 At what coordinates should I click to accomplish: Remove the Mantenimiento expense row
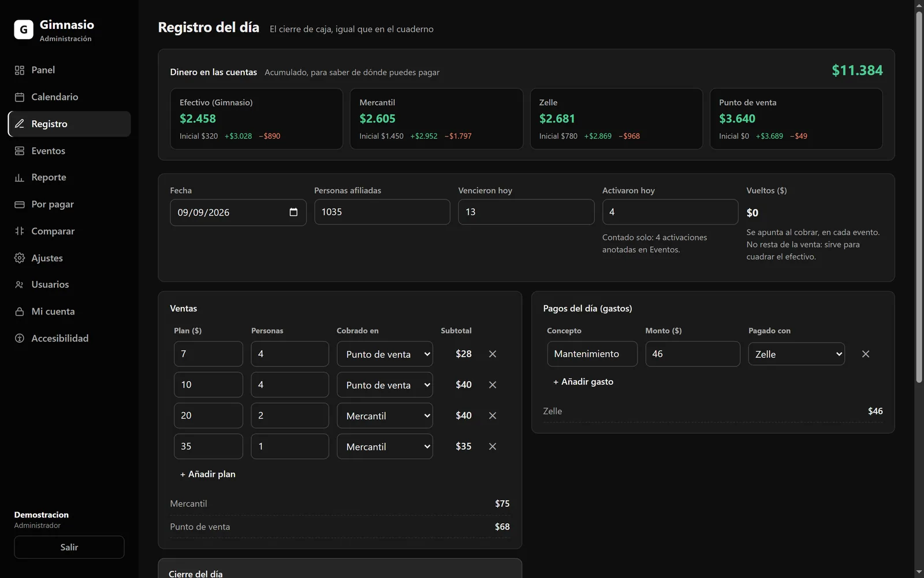coord(866,354)
